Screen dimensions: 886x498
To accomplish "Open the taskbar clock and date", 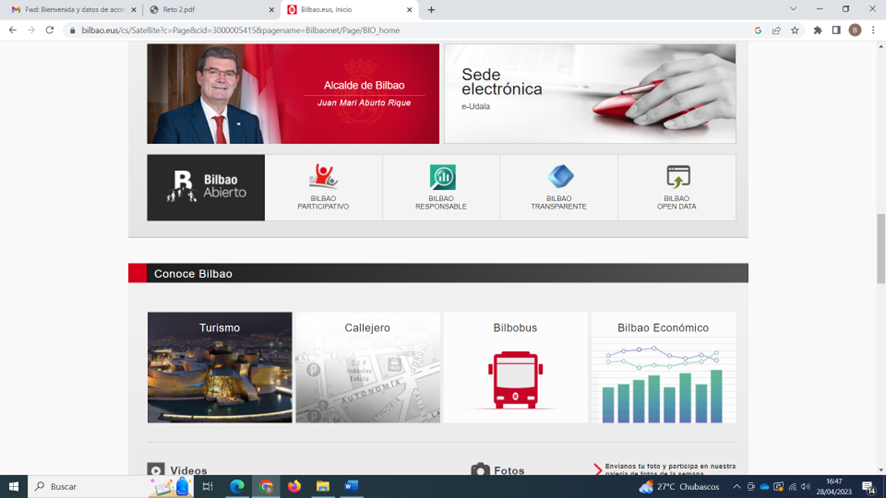I will pos(834,487).
